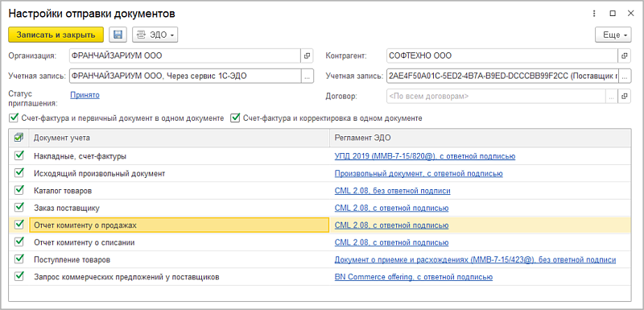Uncheck Накладные, счет-фактуры row checkbox
The width and height of the screenshot is (644, 310).
19,155
